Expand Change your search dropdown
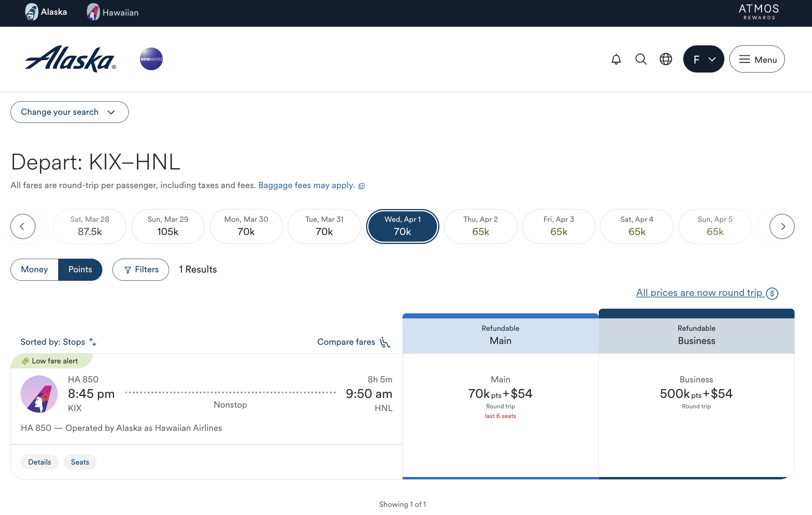Image resolution: width=812 pixels, height=515 pixels. pyautogui.click(x=69, y=112)
